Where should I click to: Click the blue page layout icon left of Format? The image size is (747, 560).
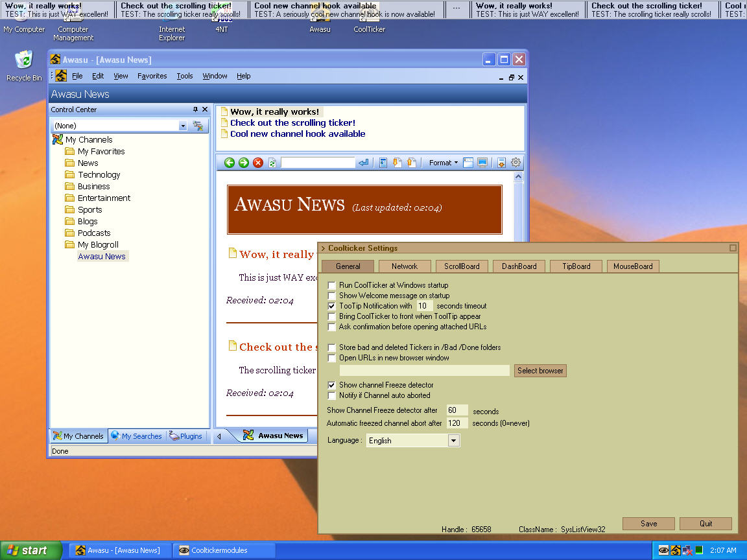(x=383, y=163)
